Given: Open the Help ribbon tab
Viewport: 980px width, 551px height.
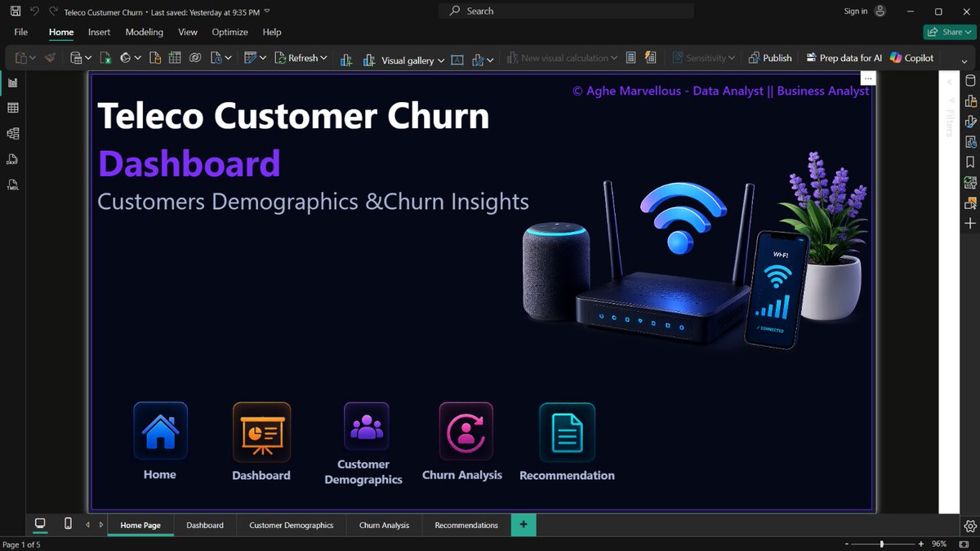Looking at the screenshot, I should (x=272, y=32).
